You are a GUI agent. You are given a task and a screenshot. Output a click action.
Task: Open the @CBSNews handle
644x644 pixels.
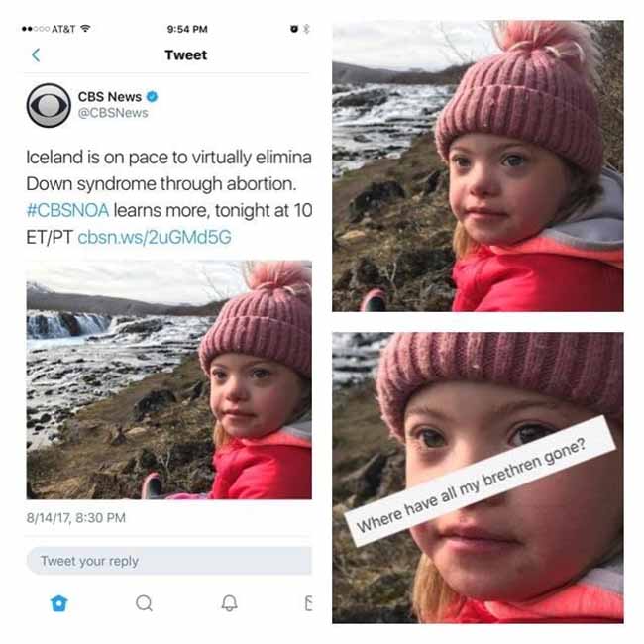point(113,113)
